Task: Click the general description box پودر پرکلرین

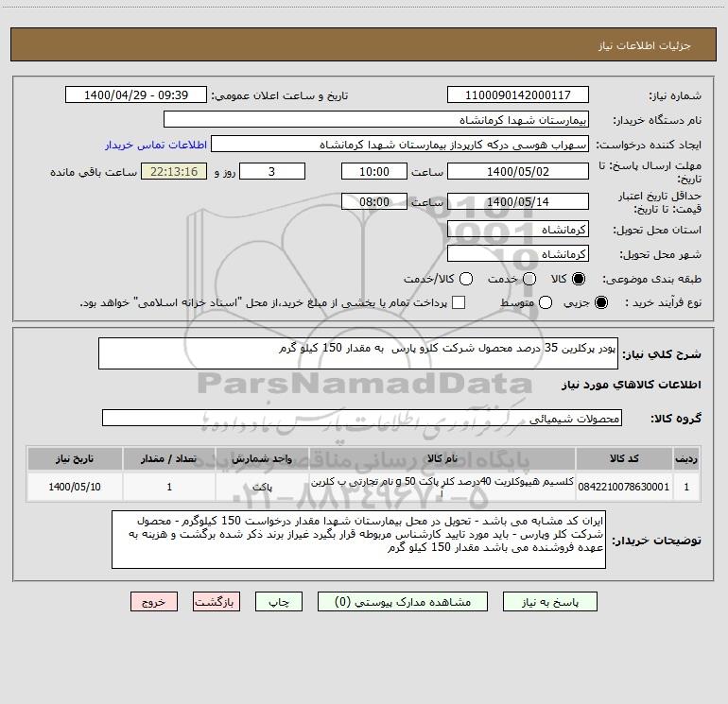Action: tap(358, 353)
